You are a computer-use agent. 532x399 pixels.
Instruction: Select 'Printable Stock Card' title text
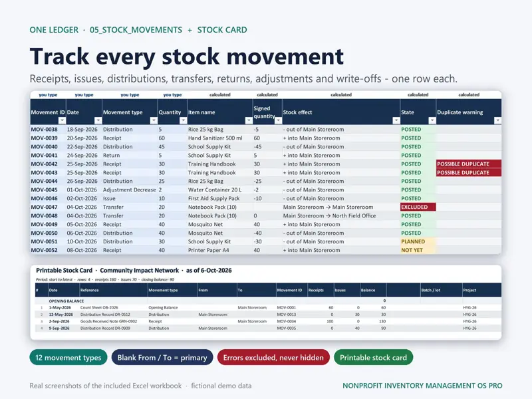[64, 271]
